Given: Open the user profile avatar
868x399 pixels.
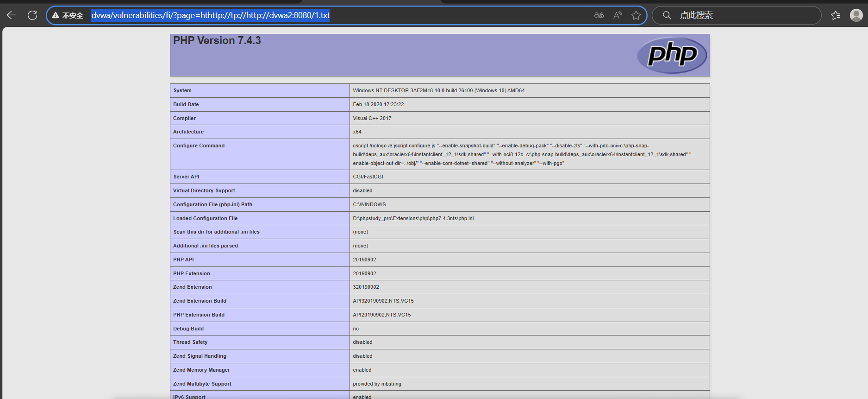Looking at the screenshot, I should [x=856, y=15].
